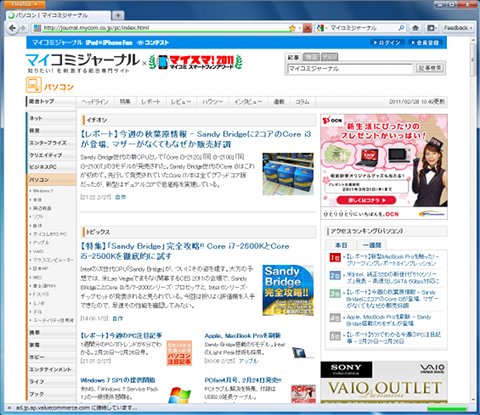Open the インタビュー navigation tab
This screenshot has height=415, width=480.
pos(248,102)
